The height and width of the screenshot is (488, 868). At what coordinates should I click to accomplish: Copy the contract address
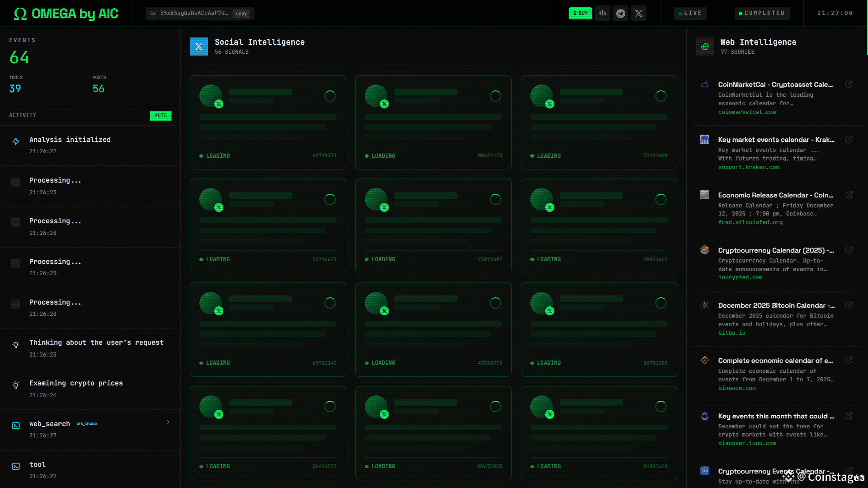pyautogui.click(x=241, y=14)
